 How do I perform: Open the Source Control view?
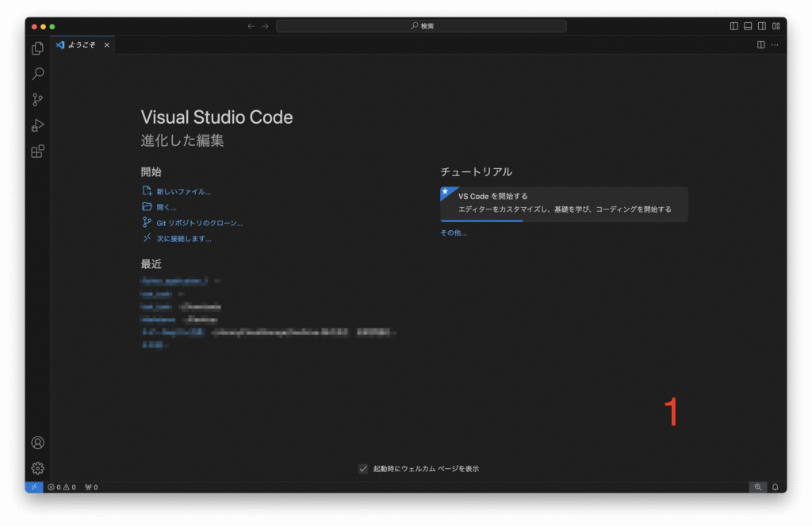click(37, 99)
